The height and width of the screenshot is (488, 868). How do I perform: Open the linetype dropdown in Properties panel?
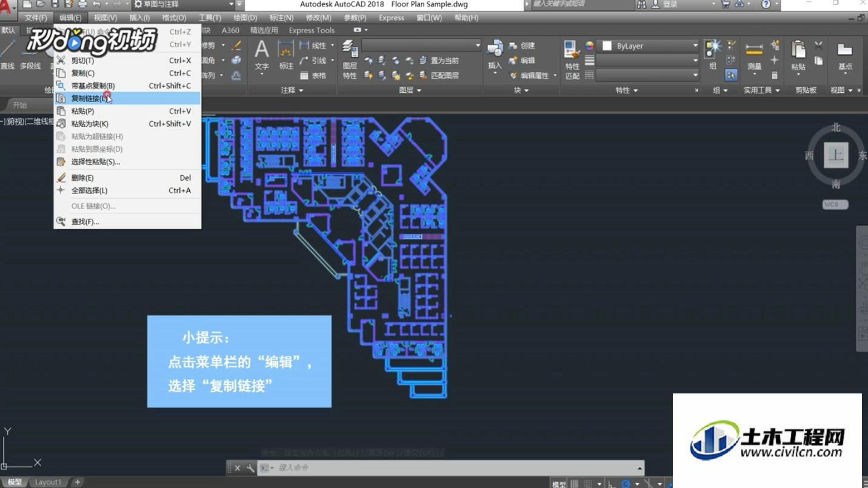tap(648, 75)
